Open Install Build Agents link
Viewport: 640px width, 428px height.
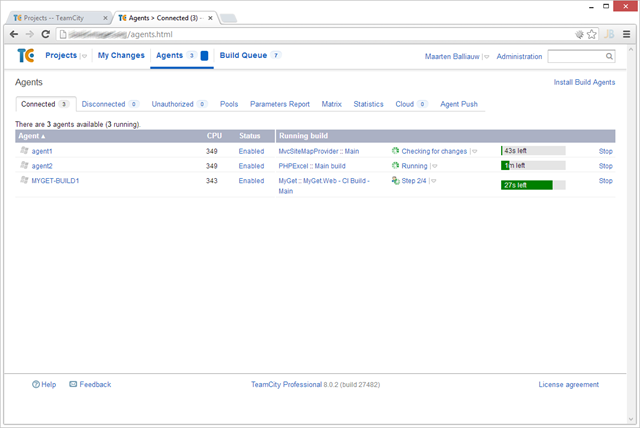click(584, 82)
